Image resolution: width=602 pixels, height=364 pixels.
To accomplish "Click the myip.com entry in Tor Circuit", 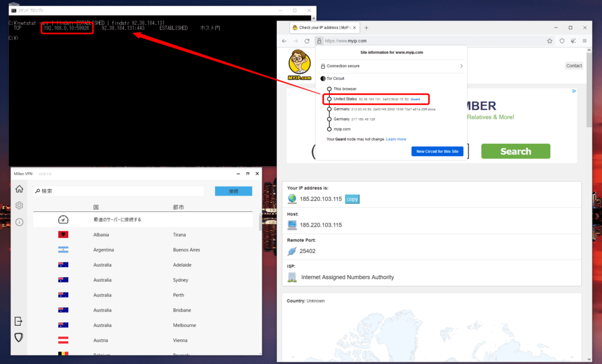I will [x=342, y=129].
